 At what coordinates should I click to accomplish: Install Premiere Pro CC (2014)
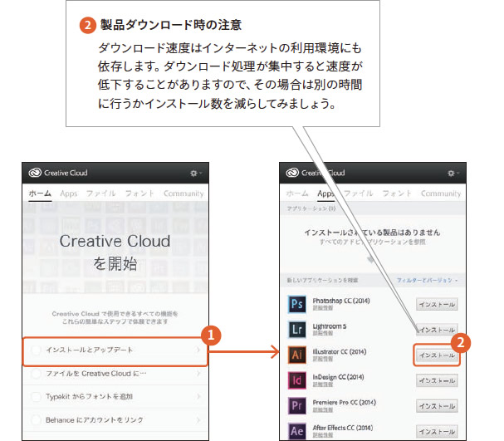click(437, 405)
